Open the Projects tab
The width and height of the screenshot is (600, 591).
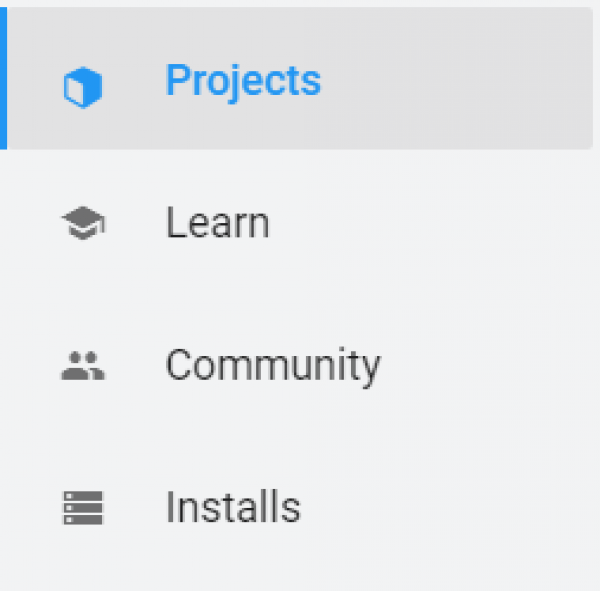[243, 81]
